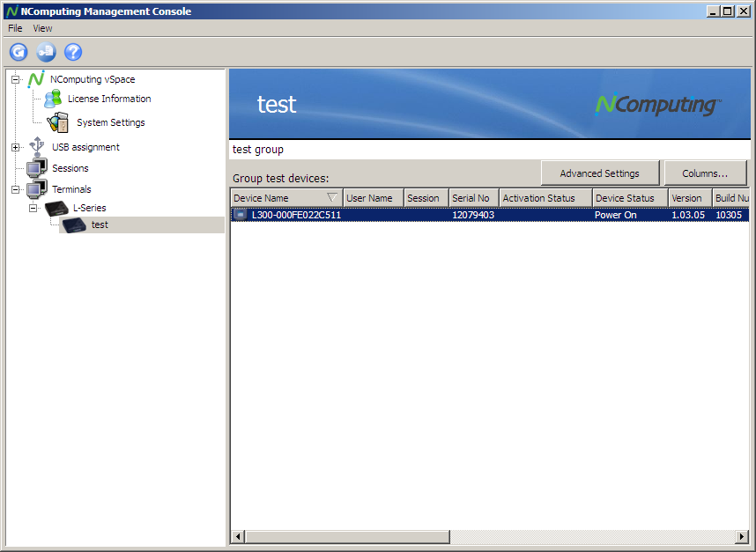Sort by the User Name column header
The width and height of the screenshot is (756, 552).
coord(374,198)
